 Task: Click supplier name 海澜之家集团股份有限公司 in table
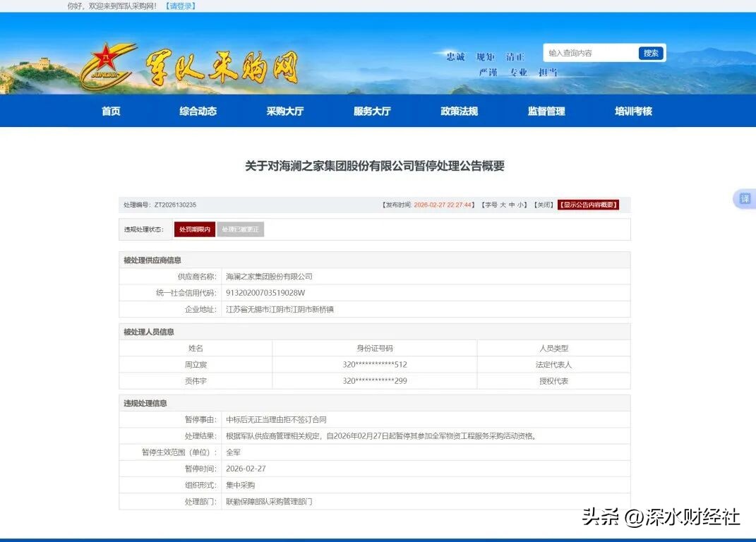coord(269,277)
